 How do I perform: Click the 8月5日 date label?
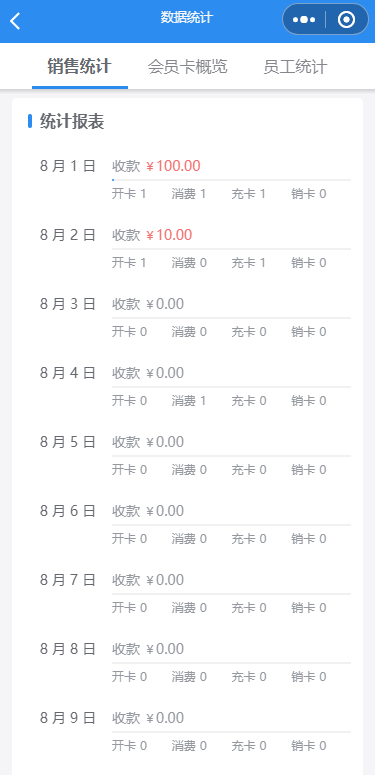pyautogui.click(x=68, y=441)
